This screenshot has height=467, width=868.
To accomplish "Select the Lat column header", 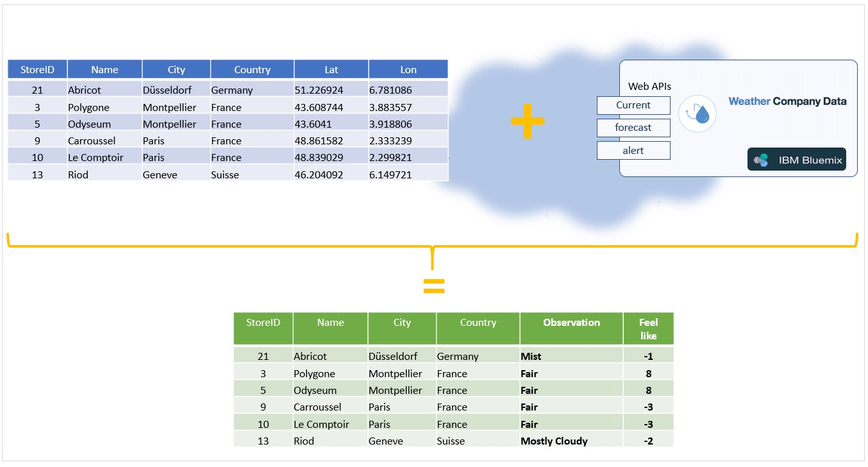I will (331, 69).
